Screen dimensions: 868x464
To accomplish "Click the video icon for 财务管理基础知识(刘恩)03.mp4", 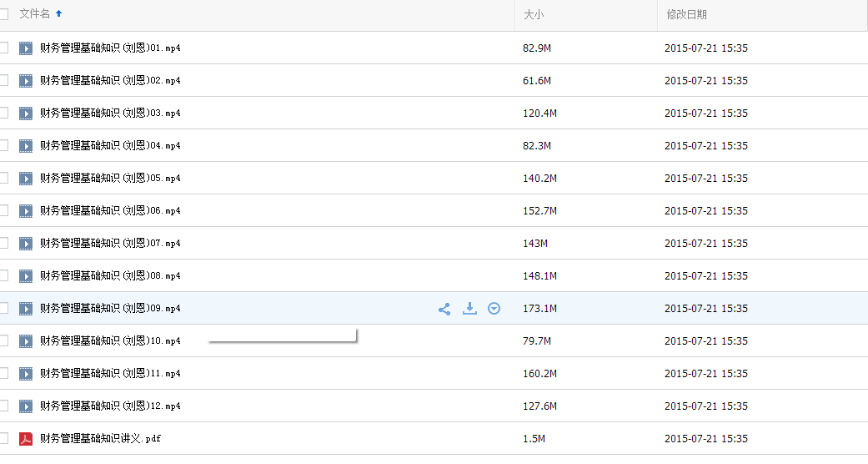I will (26, 113).
